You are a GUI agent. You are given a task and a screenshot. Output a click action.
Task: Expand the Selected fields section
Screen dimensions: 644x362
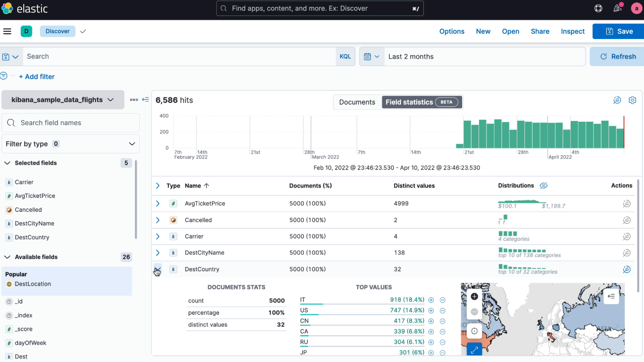click(7, 163)
